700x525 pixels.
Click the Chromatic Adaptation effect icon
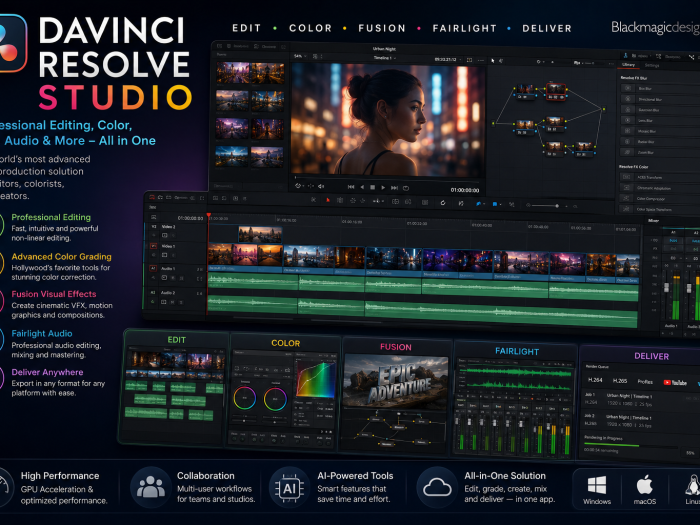626,188
